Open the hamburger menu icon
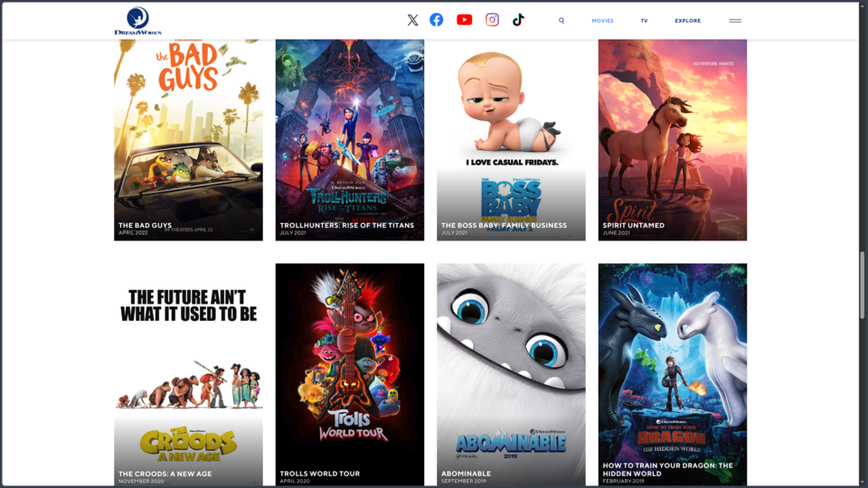Viewport: 868px width, 488px height. click(x=735, y=21)
